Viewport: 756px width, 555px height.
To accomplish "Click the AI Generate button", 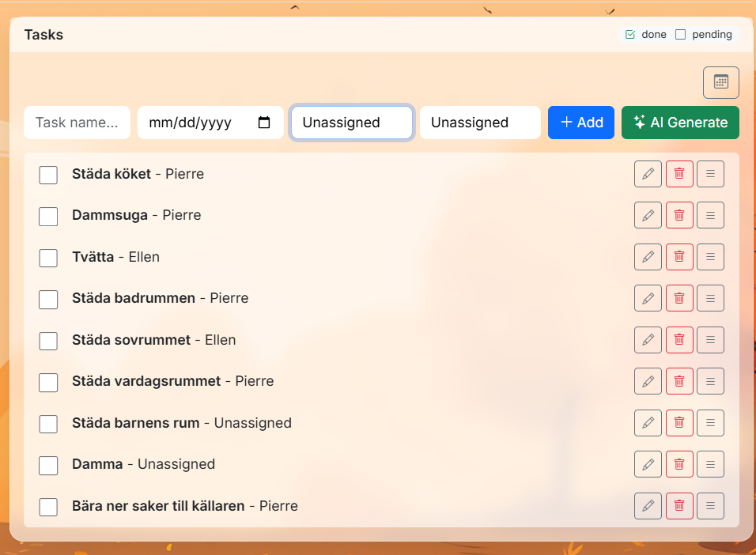I will pos(680,123).
